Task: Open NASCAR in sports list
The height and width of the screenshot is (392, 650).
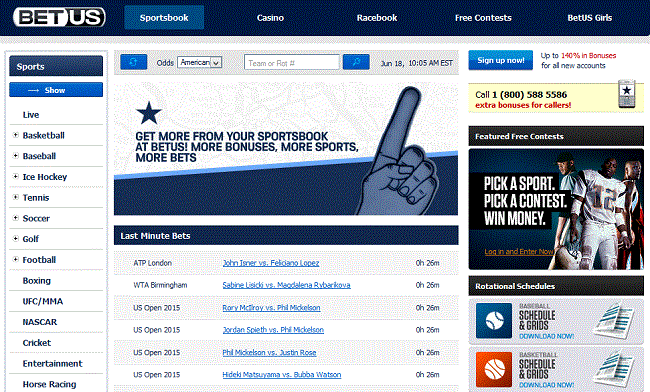Action: [x=40, y=322]
